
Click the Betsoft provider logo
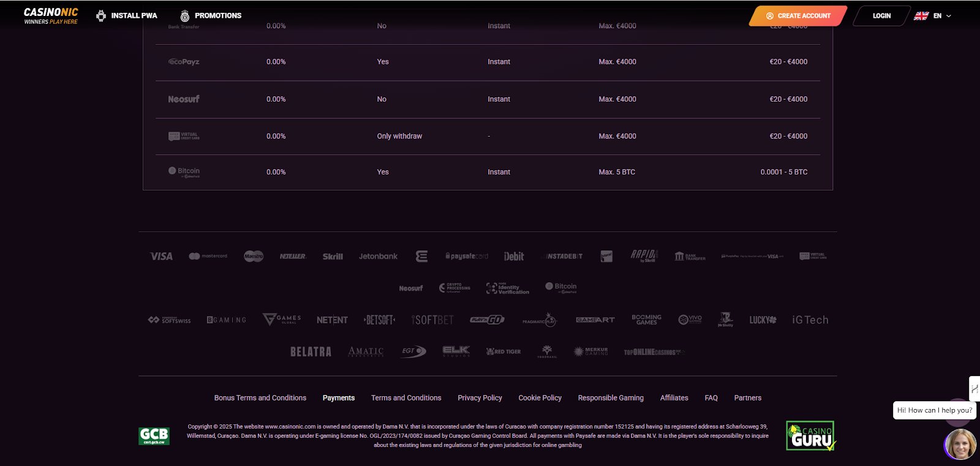[x=380, y=320]
